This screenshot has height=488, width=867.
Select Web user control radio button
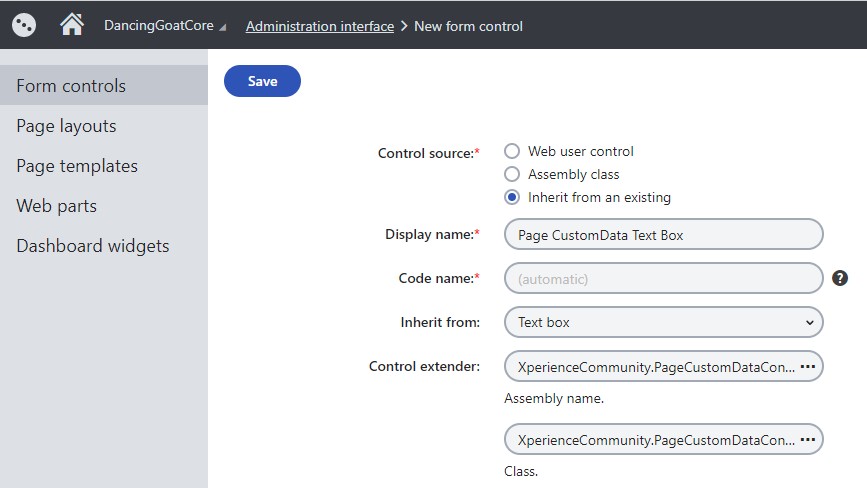click(x=512, y=151)
